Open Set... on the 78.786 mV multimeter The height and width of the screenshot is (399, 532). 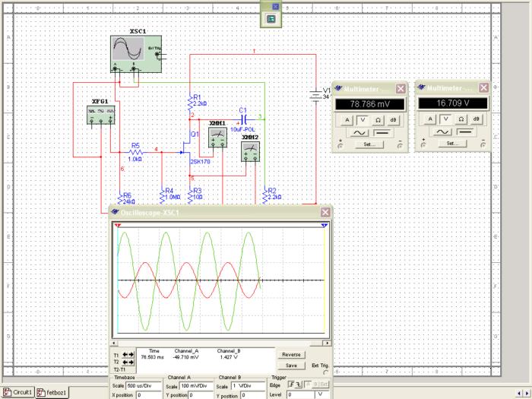(x=369, y=144)
